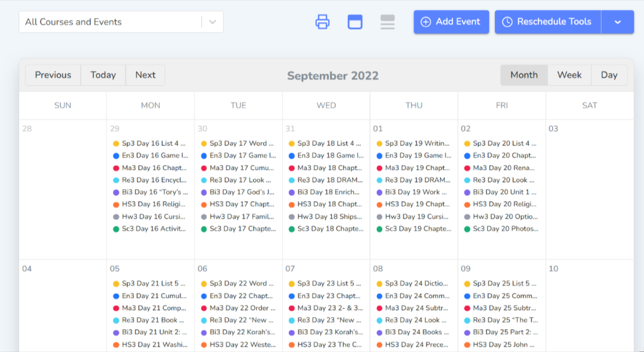Select the Month view tab
Viewport: 644px width, 352px height.
point(523,74)
